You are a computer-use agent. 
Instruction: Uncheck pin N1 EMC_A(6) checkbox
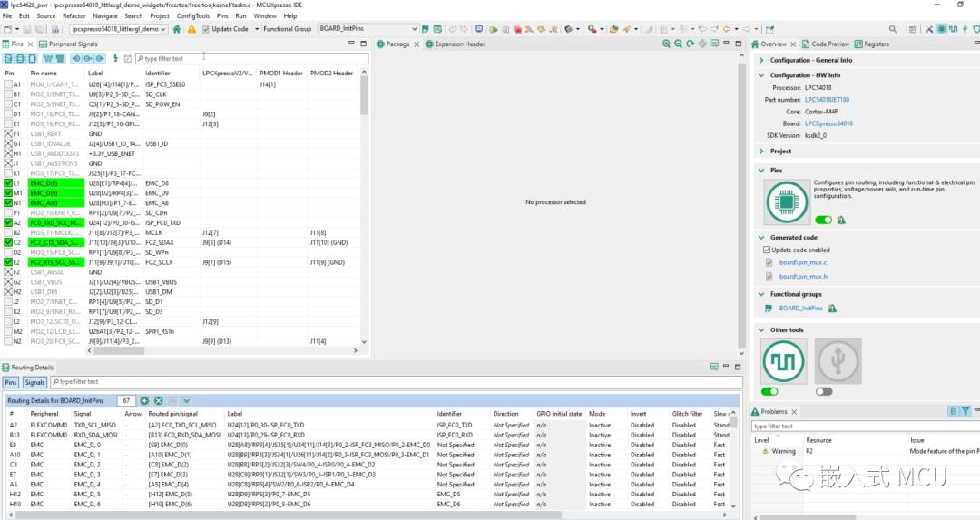click(8, 203)
